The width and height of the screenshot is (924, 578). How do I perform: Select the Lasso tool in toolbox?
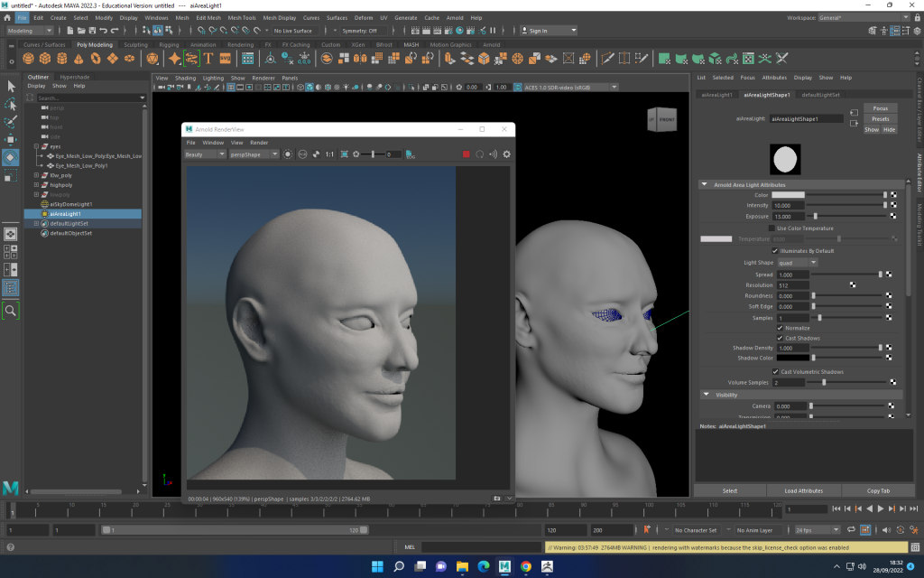(11, 105)
